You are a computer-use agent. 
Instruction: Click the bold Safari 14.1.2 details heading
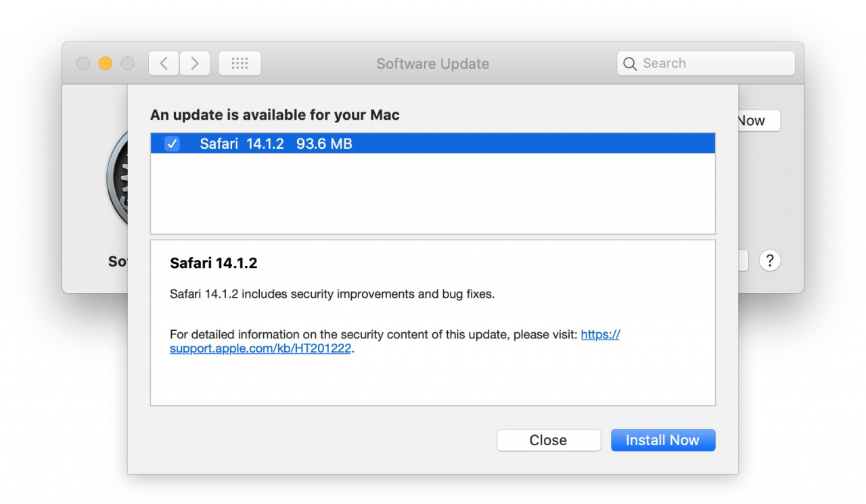(x=213, y=263)
